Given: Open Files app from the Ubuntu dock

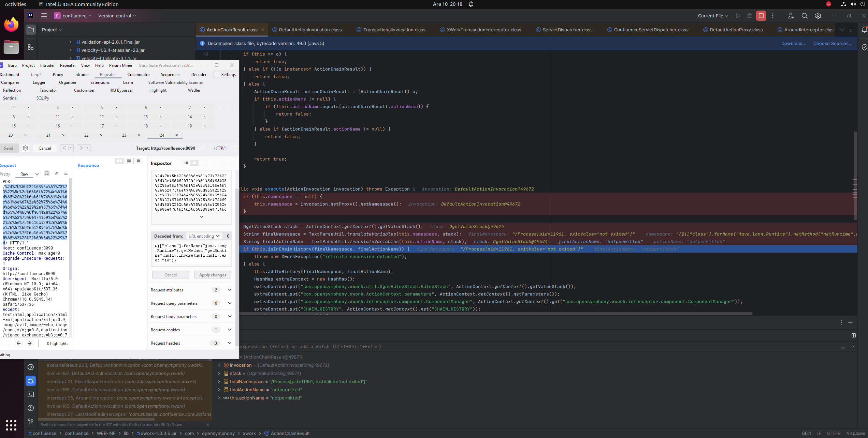Looking at the screenshot, I should point(11,47).
